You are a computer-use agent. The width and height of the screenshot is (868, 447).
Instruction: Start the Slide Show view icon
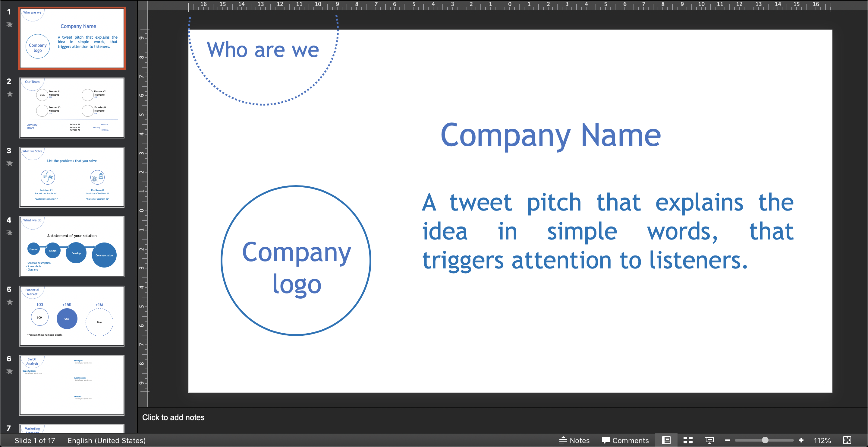pyautogui.click(x=709, y=440)
